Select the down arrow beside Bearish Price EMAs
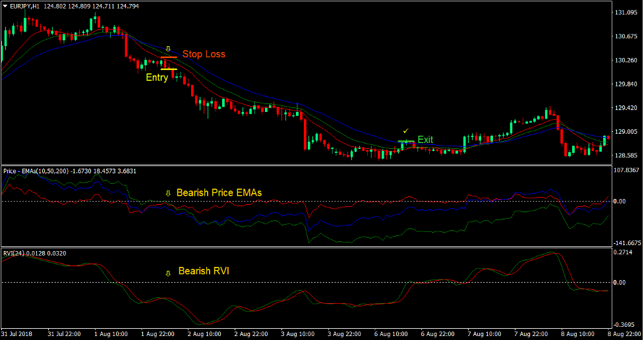Image resolution: width=644 pixels, height=340 pixels. [x=167, y=193]
